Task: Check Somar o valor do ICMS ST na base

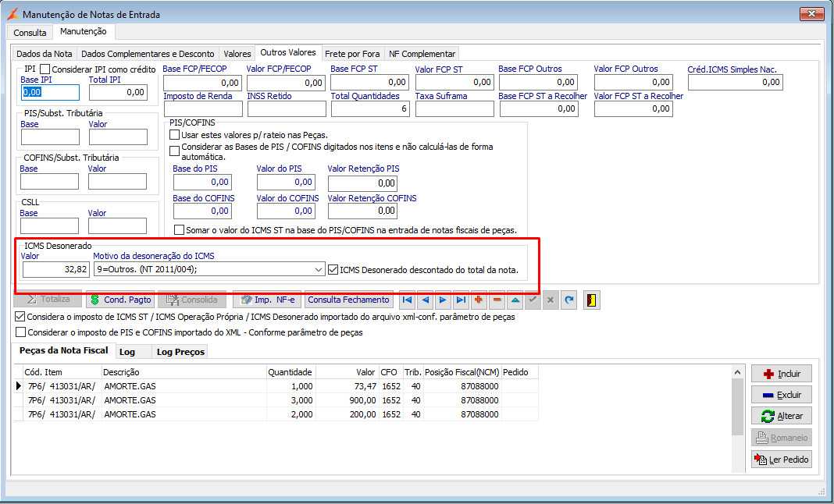Action: tap(180, 230)
